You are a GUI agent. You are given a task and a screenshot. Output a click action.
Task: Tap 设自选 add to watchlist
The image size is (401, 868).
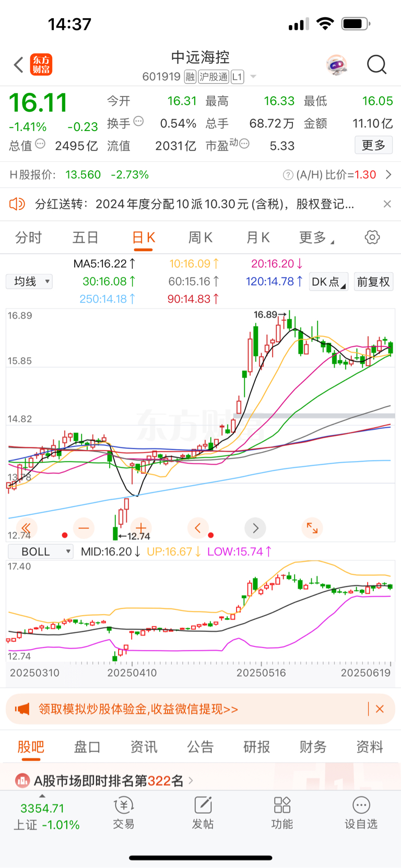(361, 813)
